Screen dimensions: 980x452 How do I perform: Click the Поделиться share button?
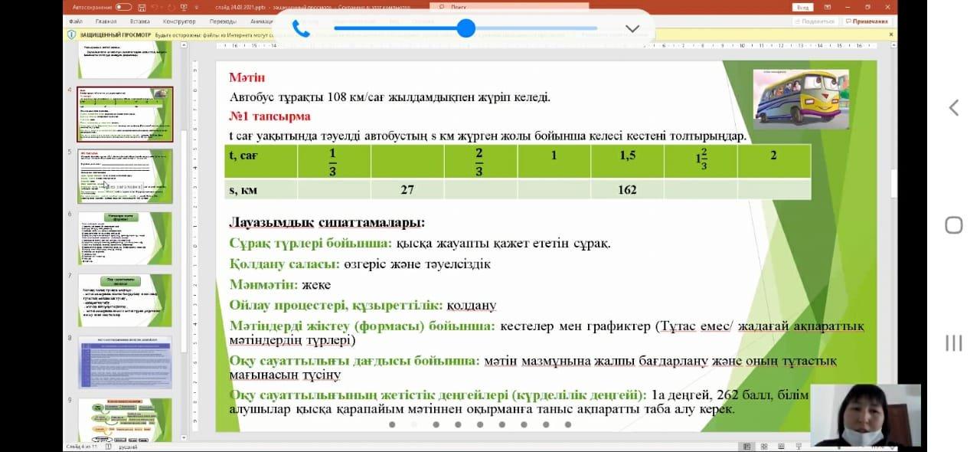pyautogui.click(x=815, y=22)
